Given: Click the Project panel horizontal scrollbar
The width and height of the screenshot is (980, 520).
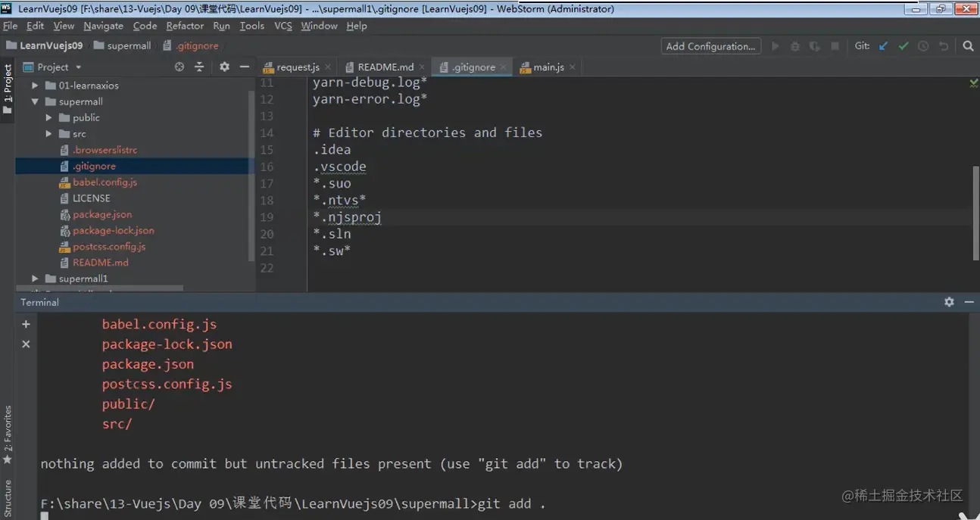Looking at the screenshot, I should pos(99,288).
